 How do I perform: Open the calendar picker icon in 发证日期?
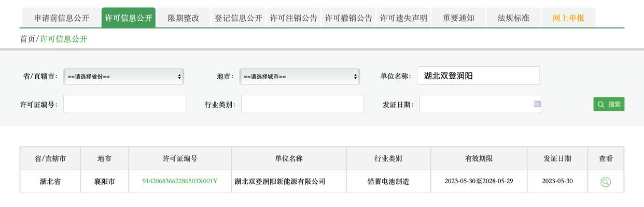tap(537, 104)
